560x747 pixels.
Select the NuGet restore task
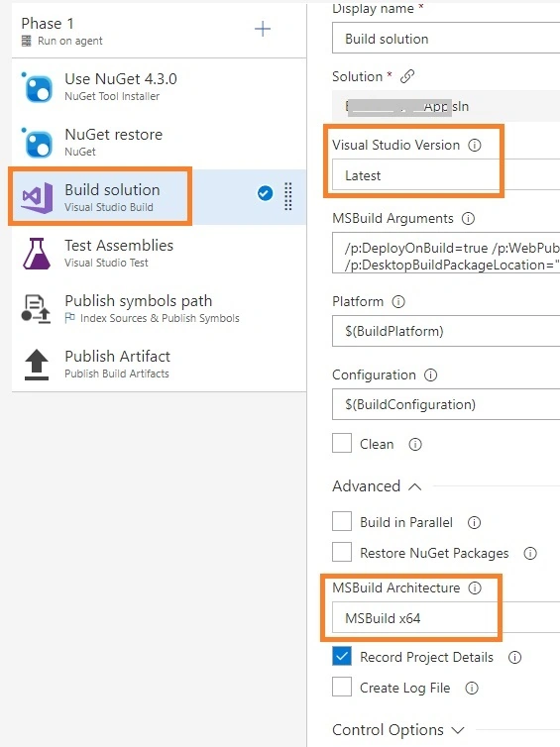coord(160,142)
